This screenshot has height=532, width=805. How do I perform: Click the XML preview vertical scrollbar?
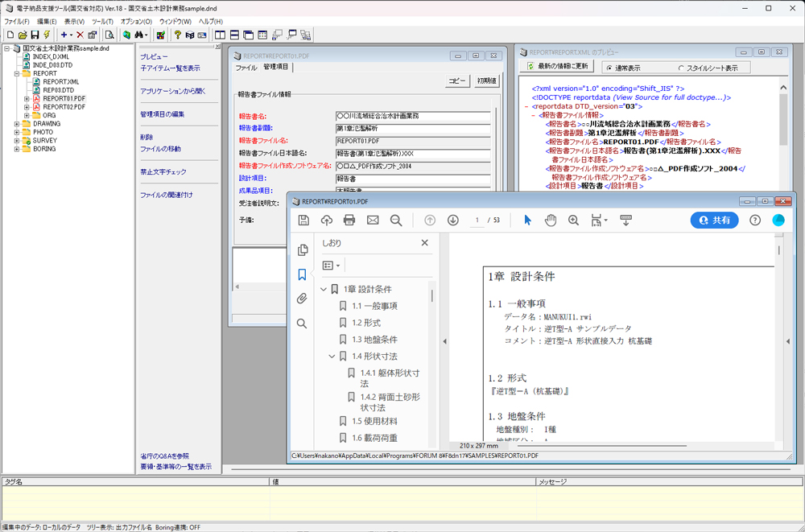[x=783, y=134]
